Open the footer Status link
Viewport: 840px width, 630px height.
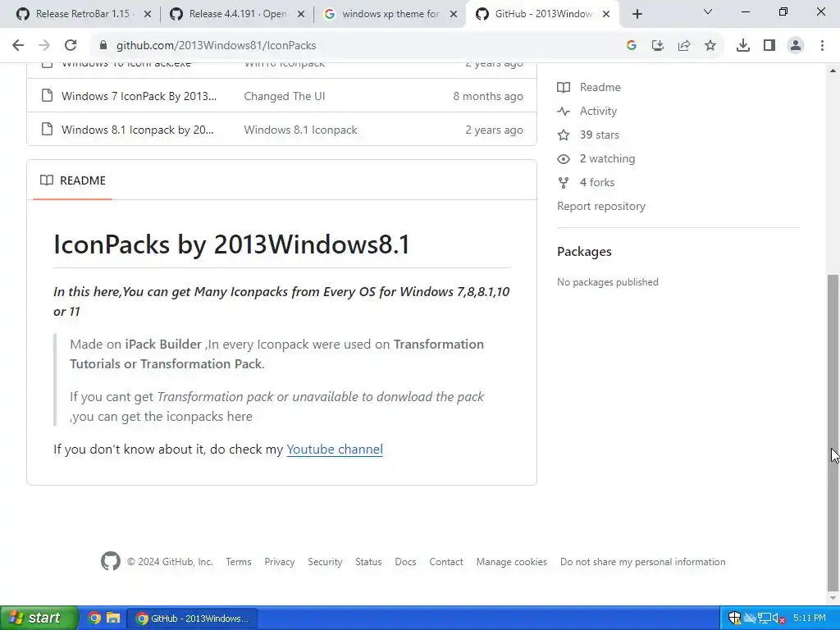(368, 562)
